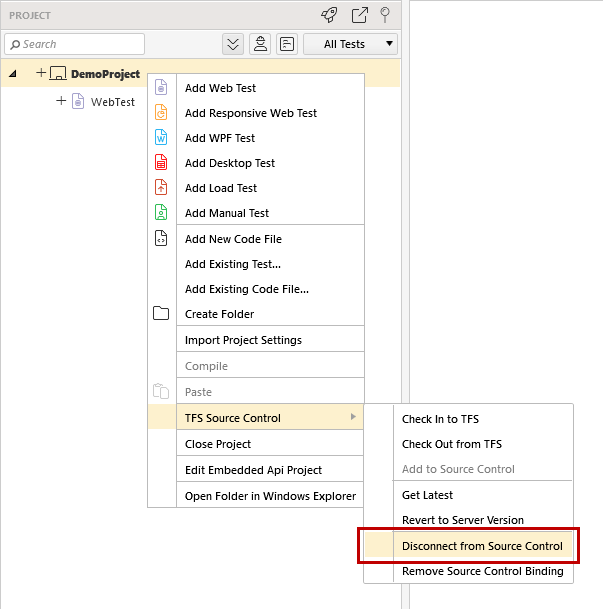
Task: Open the TFS Source Control submenu
Action: coord(255,418)
